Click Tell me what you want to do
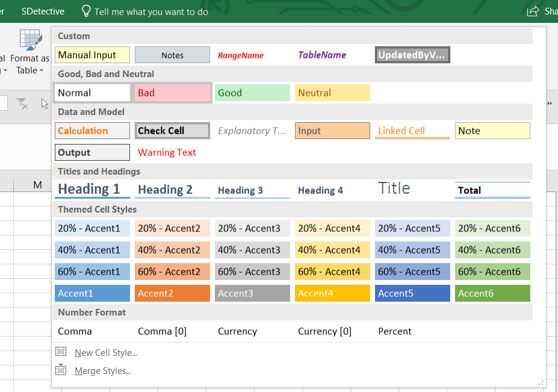 pos(151,12)
